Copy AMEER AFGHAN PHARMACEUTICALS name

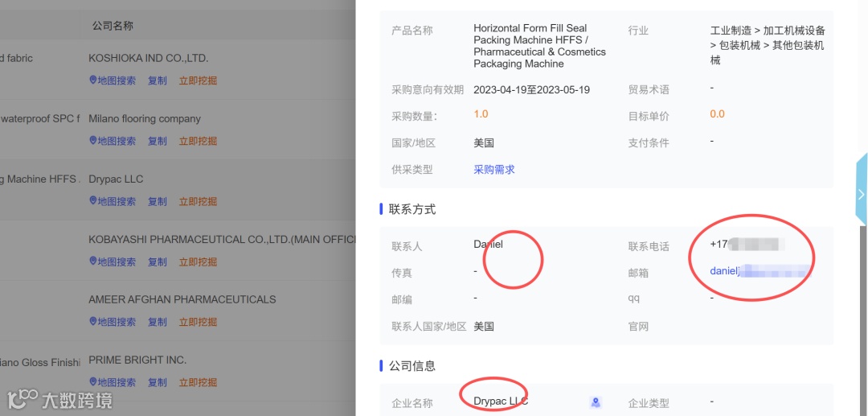coord(158,322)
